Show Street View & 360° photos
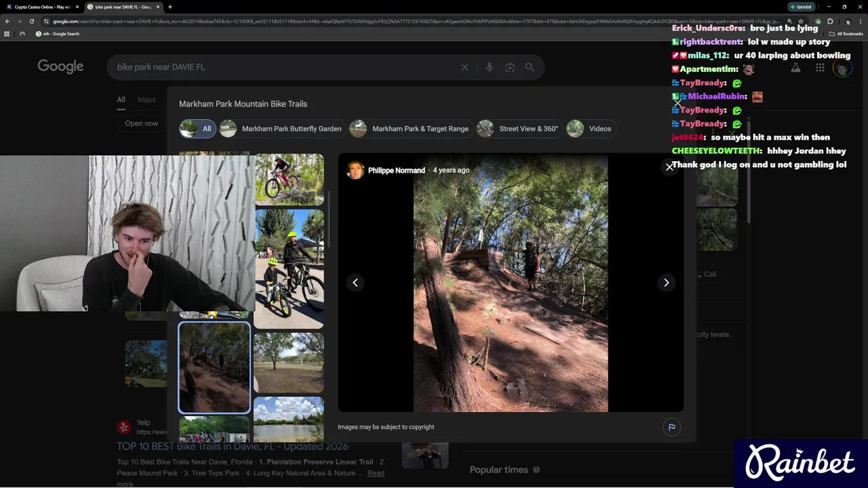 point(519,129)
